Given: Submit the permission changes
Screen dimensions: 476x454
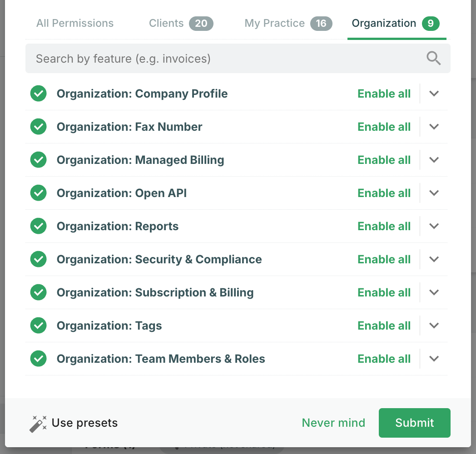Looking at the screenshot, I should pos(414,423).
